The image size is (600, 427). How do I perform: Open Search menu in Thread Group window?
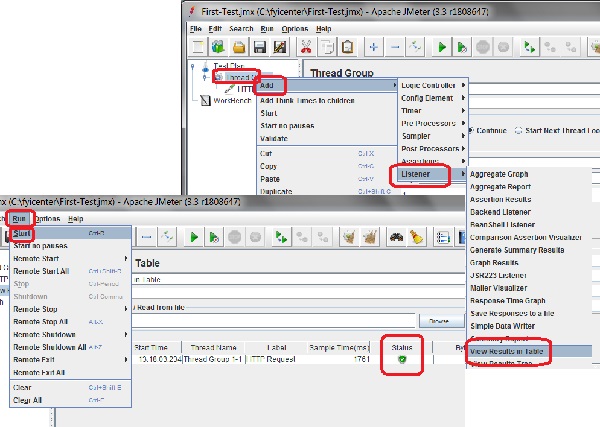[x=241, y=29]
